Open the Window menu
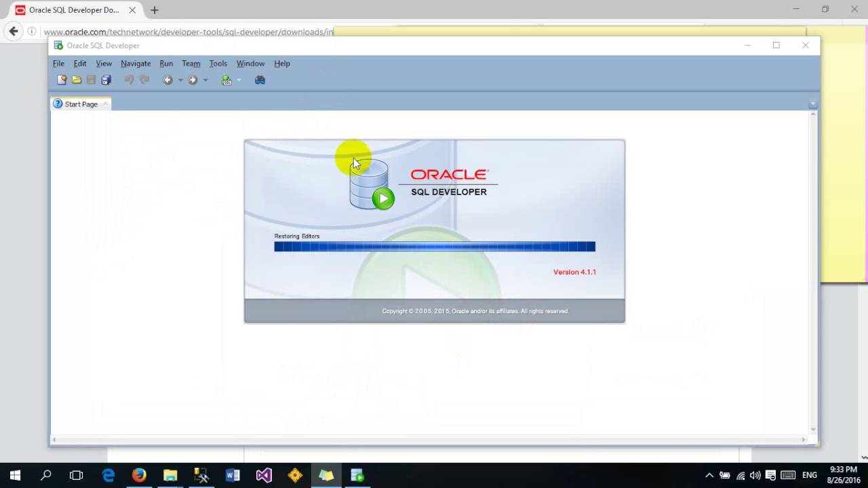Viewport: 868px width, 488px height. (x=250, y=64)
